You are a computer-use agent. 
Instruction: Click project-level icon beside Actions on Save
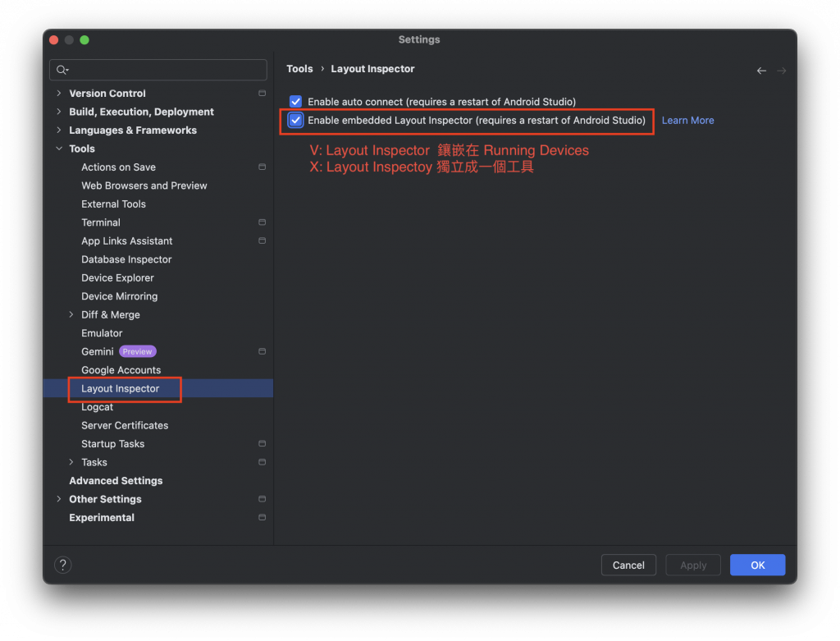tap(262, 167)
